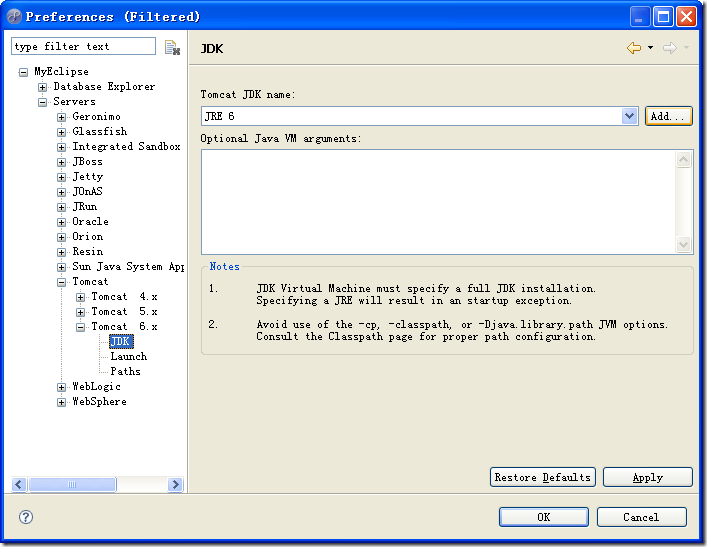Select the Tomcat 5.x tree label

pyautogui.click(x=124, y=312)
